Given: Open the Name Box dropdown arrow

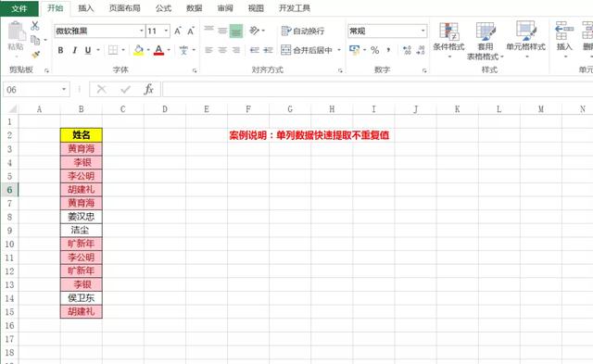Looking at the screenshot, I should coord(64,90).
